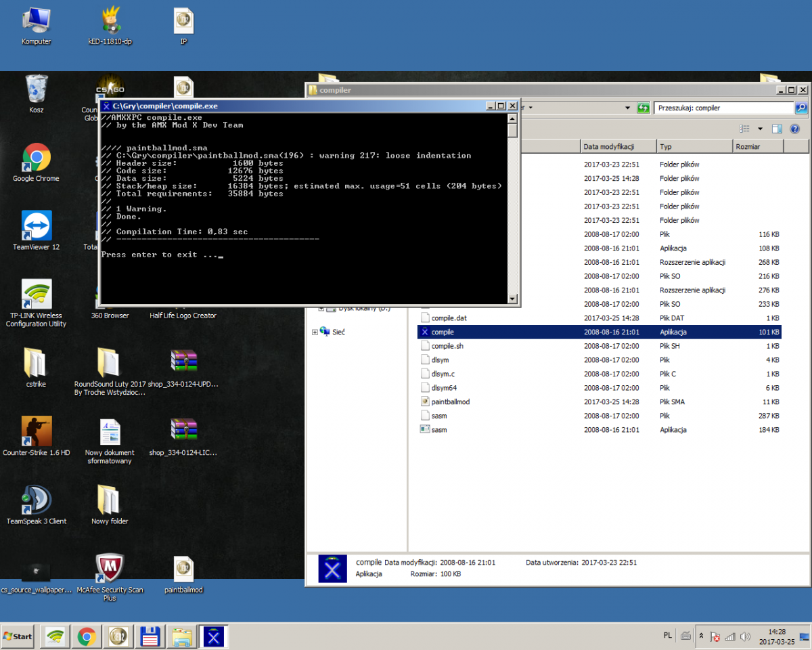Click the Chrome icon in the taskbar

[86, 636]
